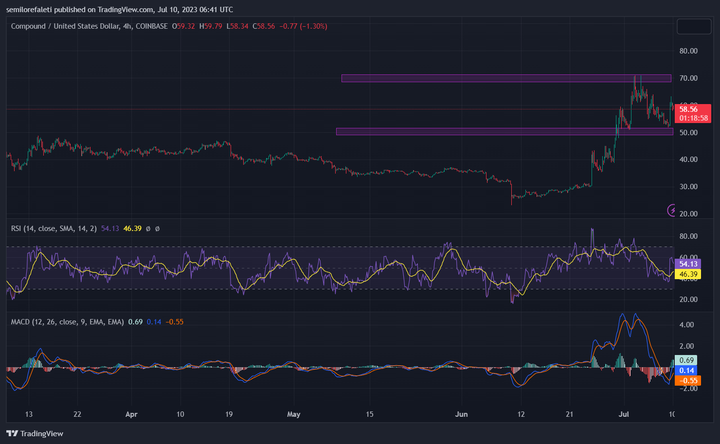The width and height of the screenshot is (720, 444).
Task: Click the yellow RSI MA value tag 46.39
Action: point(688,274)
